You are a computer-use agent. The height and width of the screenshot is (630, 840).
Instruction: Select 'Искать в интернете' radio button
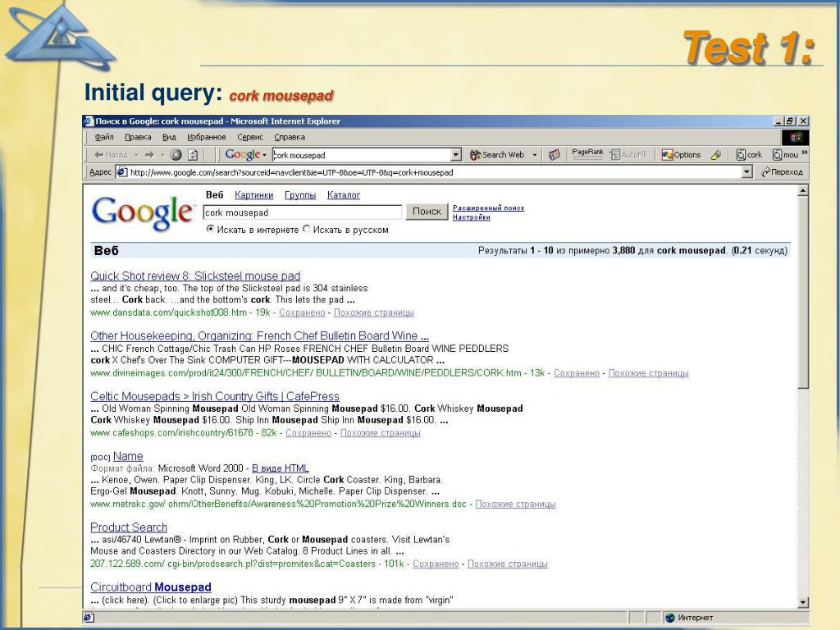(211, 229)
